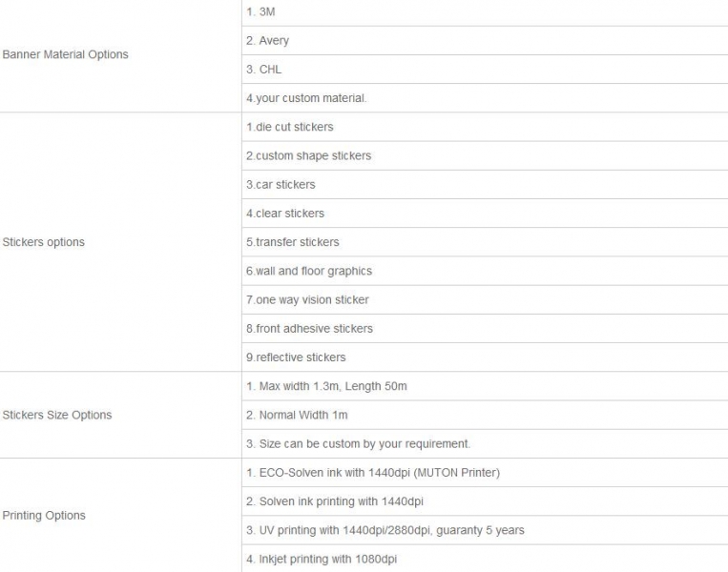This screenshot has height=572, width=728.
Task: Click the '3. CHL' table cell
Action: [x=485, y=70]
